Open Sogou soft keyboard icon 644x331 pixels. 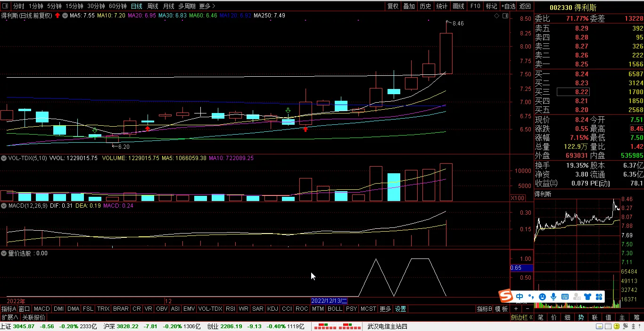point(565,297)
